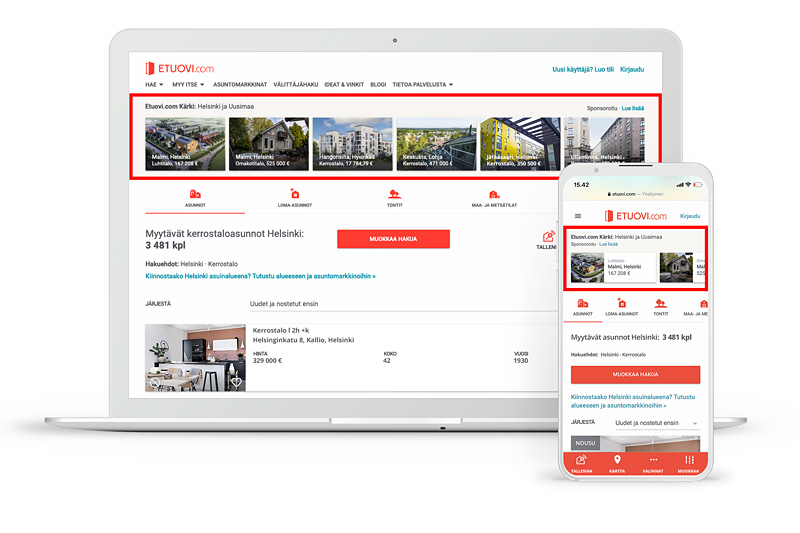
Task: Open ASUNTOMARKKINAT menu item
Action: (240, 85)
